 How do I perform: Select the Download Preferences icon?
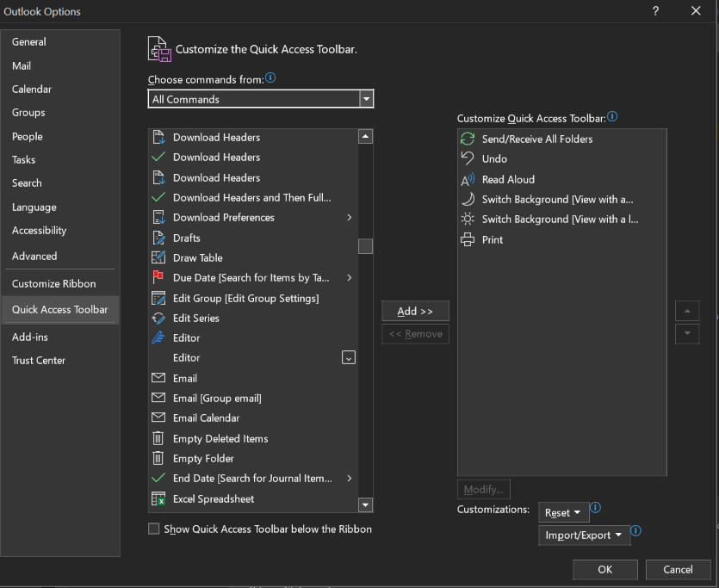pyautogui.click(x=158, y=217)
